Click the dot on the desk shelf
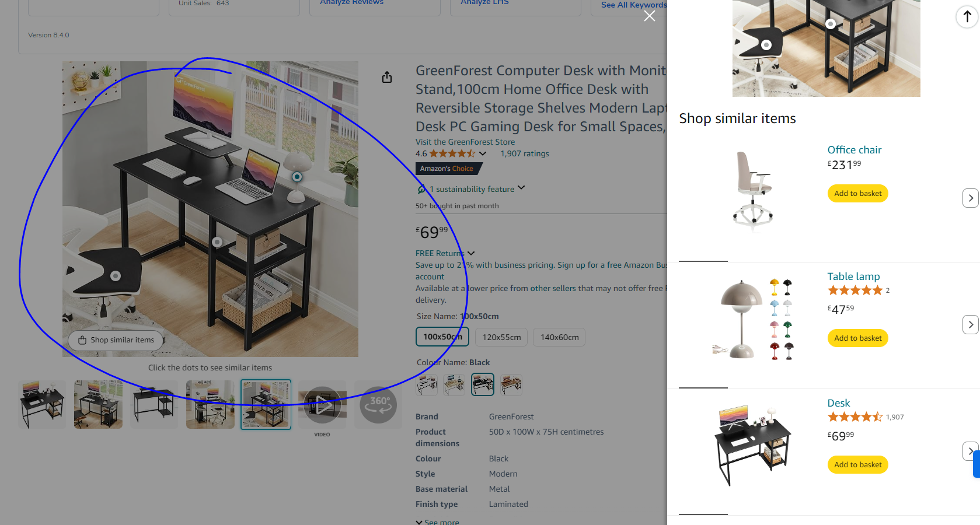 (x=217, y=242)
